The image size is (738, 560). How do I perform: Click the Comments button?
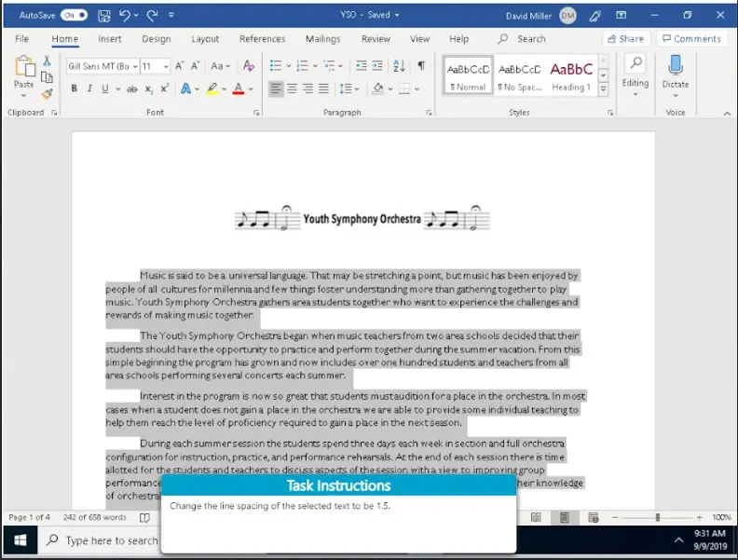pyautogui.click(x=691, y=38)
